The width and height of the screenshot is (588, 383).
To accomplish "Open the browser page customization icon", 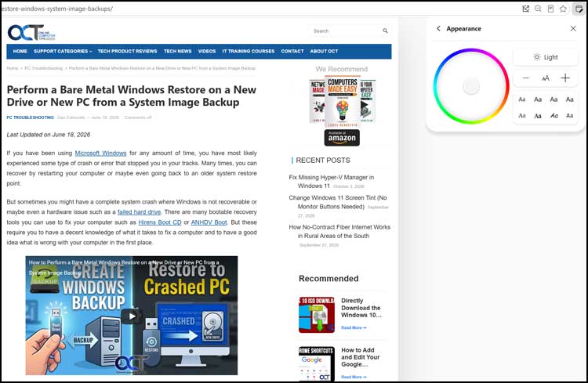I will [x=579, y=9].
